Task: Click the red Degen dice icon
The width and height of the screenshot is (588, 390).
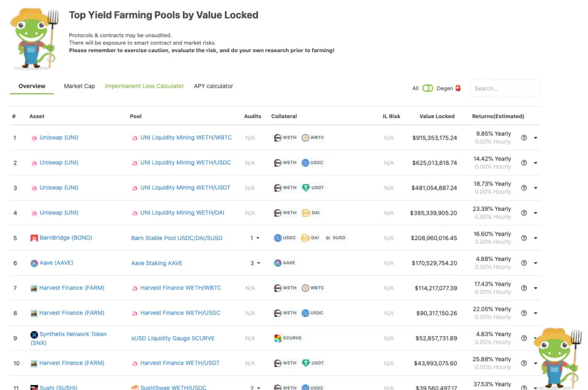Action: (x=458, y=88)
